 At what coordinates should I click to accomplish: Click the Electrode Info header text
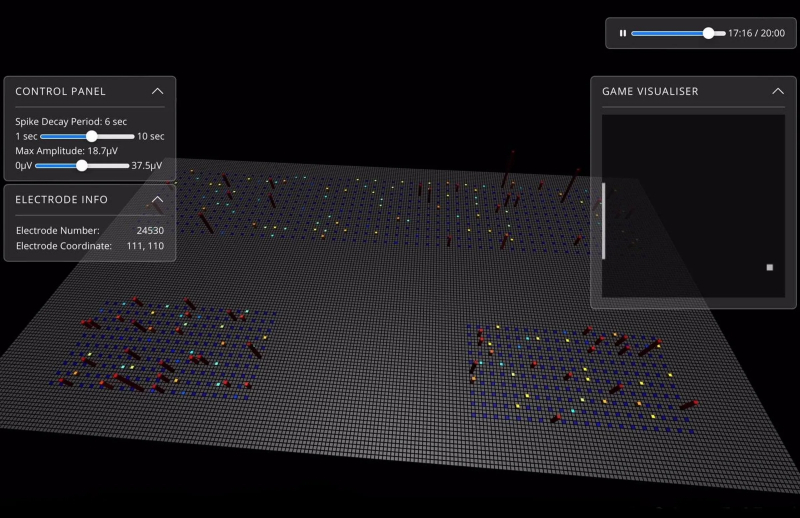pyautogui.click(x=61, y=199)
